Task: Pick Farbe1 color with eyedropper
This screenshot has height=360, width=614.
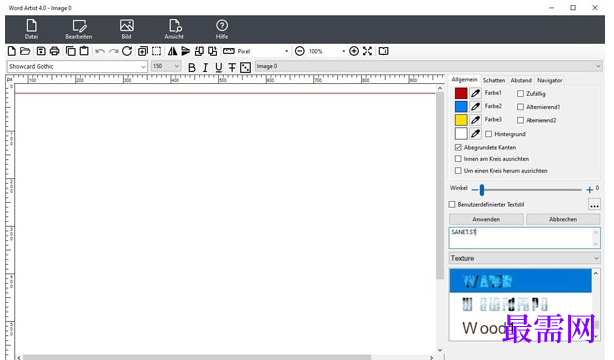Action: 475,93
